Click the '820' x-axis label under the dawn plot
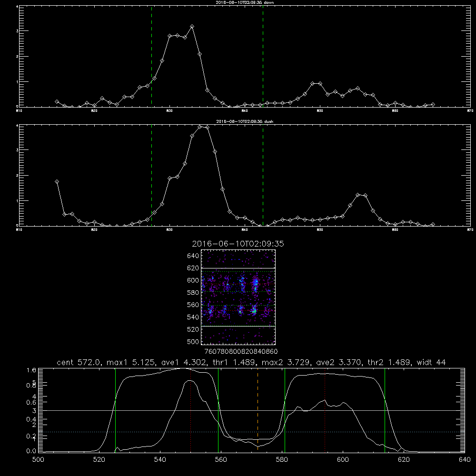This screenshot has width=476, height=476. (94, 111)
